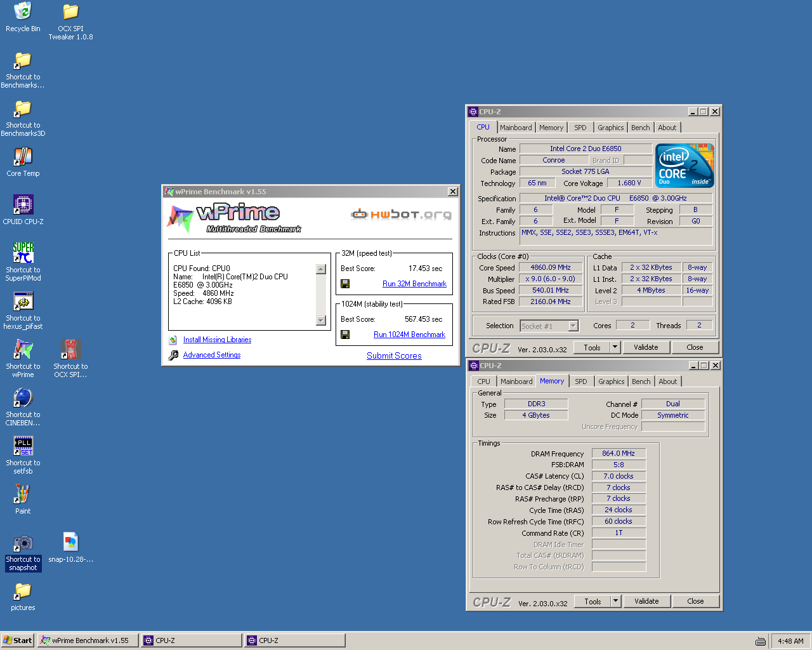Click Close button in lower CPU-Z

[695, 601]
